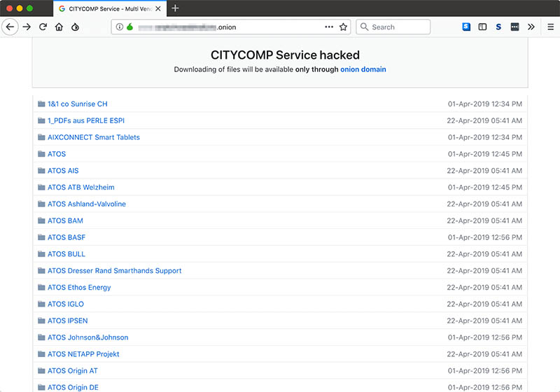The image size is (560, 392).
Task: Go forward with the forward arrow
Action: click(x=27, y=27)
